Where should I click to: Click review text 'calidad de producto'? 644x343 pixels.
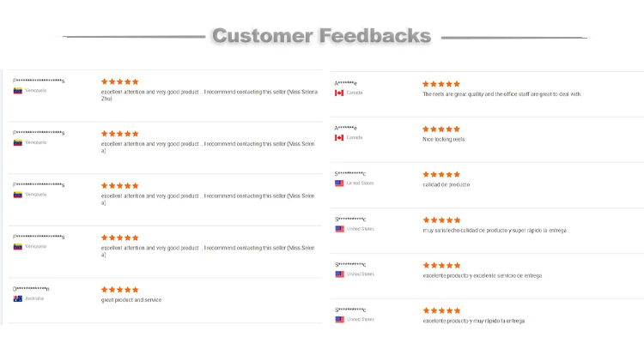click(x=446, y=185)
